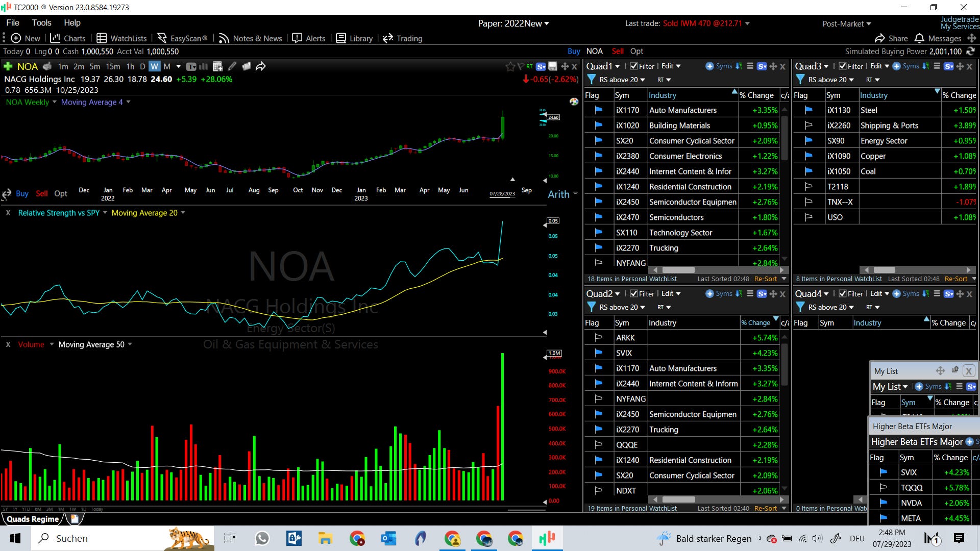Screen dimensions: 980x551
Task: Open the drawing tools pencil icon
Action: coord(232,66)
